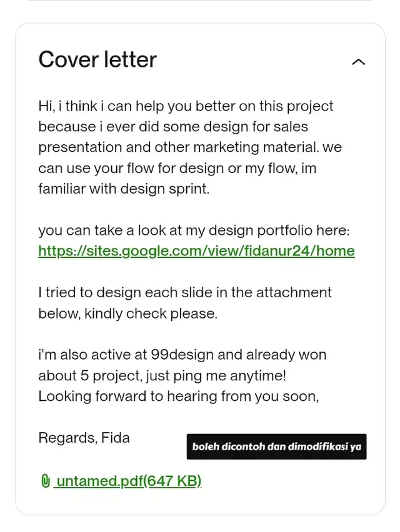Click the 'can use your flow for design' line
This screenshot has width=400, height=532.
177,169
